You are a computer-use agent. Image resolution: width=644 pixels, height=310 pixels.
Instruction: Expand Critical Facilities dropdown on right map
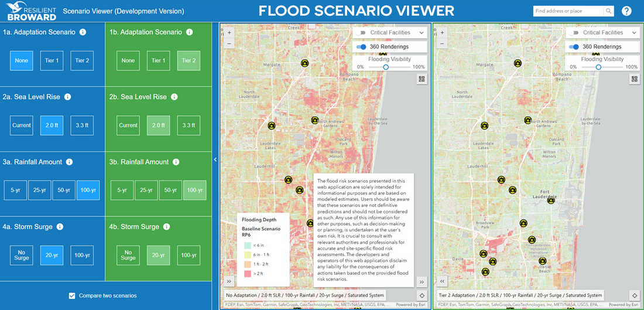(635, 33)
